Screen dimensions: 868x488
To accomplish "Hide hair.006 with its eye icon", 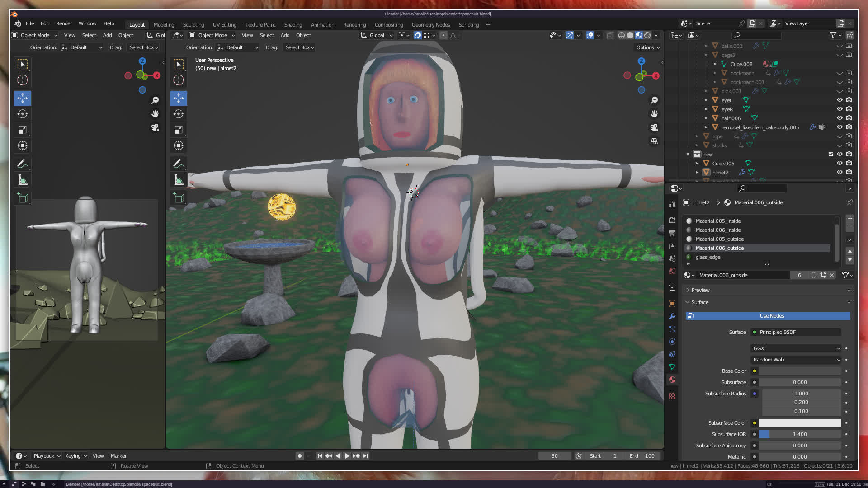I will point(839,118).
